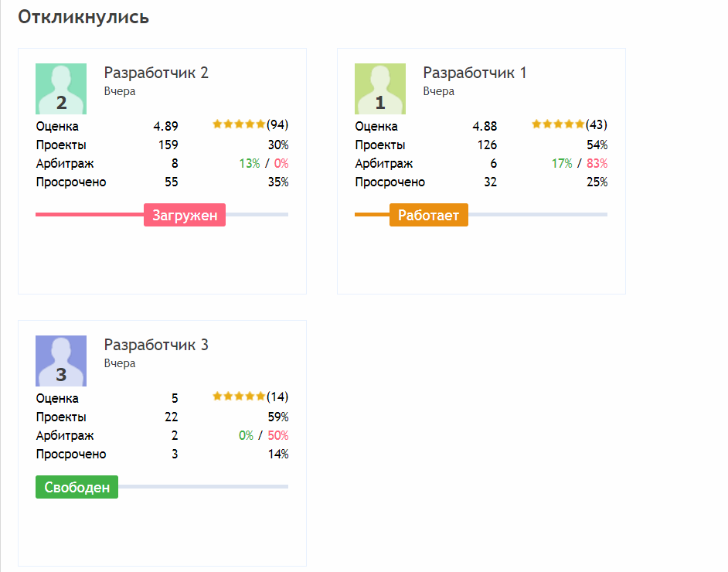Click the 83% red arbitration value

click(x=597, y=164)
